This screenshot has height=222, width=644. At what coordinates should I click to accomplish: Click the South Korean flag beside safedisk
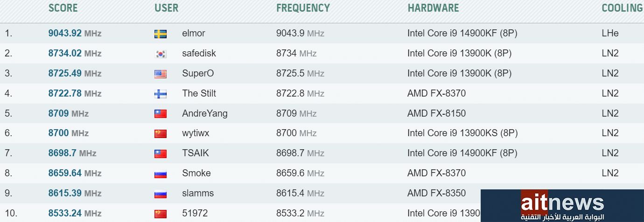coord(160,54)
